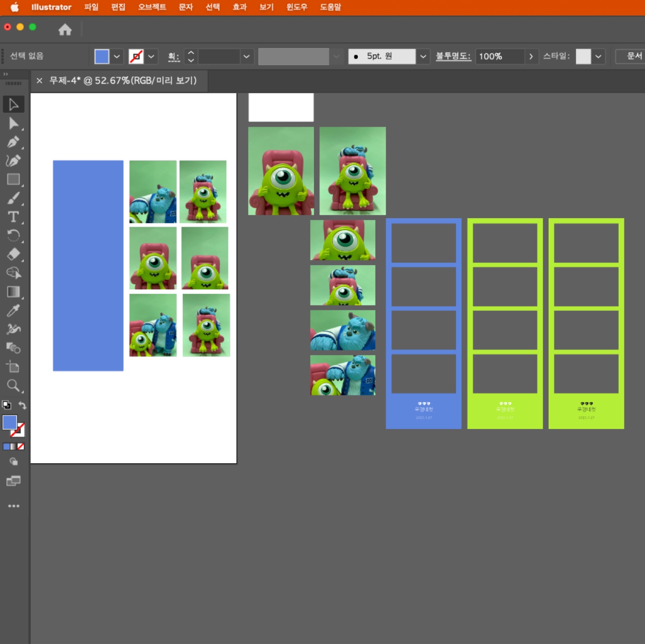
Task: Select the Blend tool
Action: (x=13, y=348)
